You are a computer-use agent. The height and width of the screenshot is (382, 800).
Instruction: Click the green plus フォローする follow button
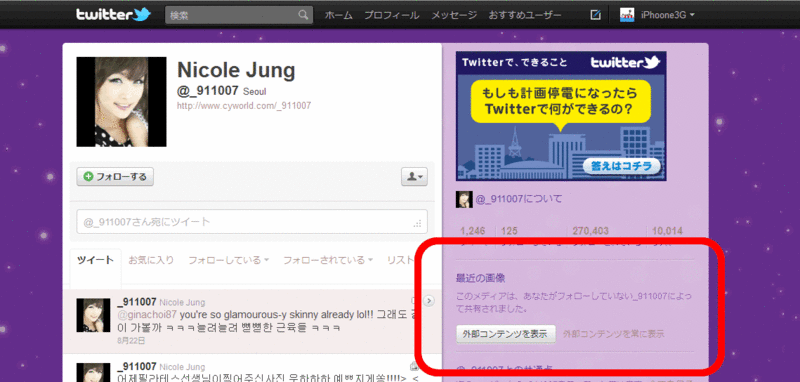[x=115, y=176]
